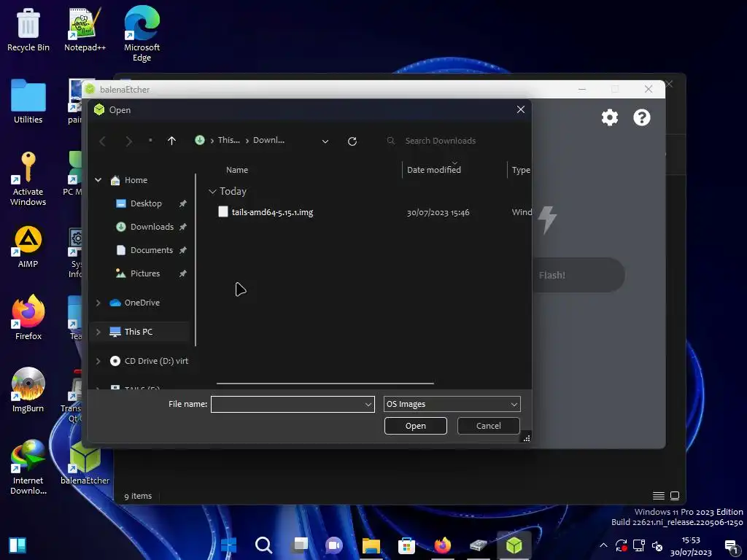Open balenaEtcher desktop shortcut
The height and width of the screenshot is (560, 747).
pyautogui.click(x=85, y=462)
